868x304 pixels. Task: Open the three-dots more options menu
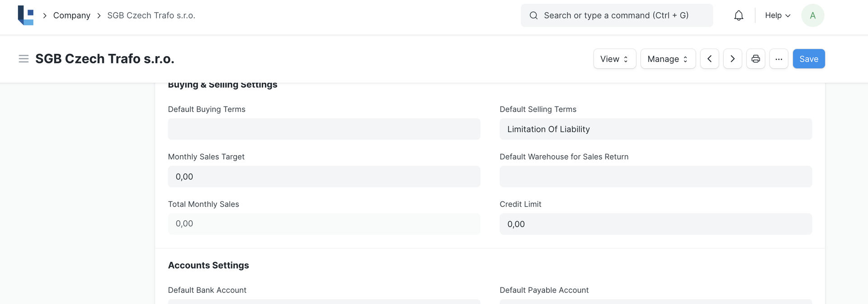(778, 59)
